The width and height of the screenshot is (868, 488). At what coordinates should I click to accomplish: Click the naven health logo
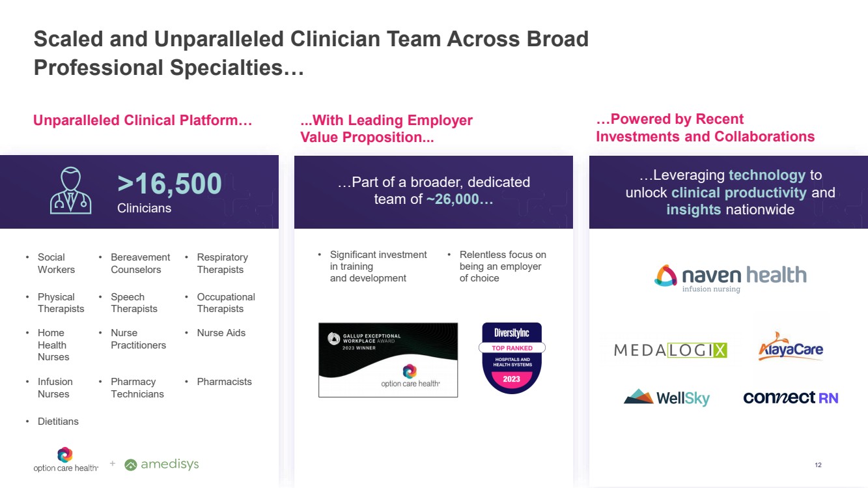point(730,278)
